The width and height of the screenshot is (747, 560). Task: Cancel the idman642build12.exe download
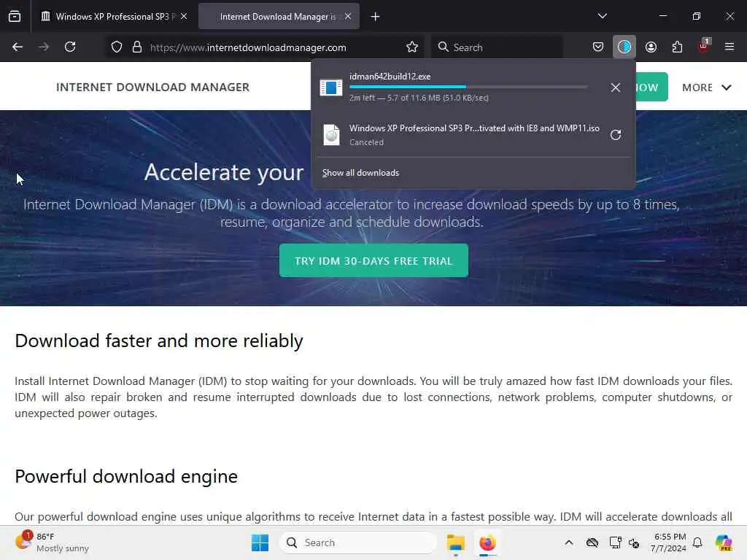pos(616,87)
